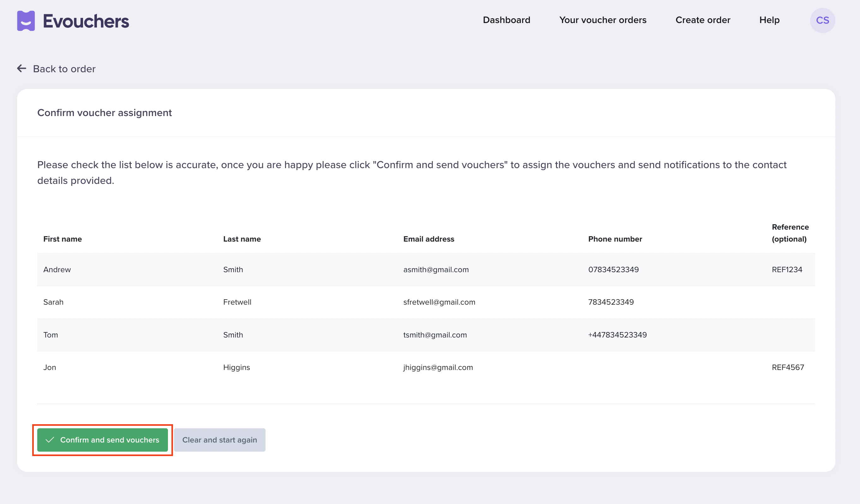Open the Dashboard page
This screenshot has height=504, width=860.
[506, 20]
